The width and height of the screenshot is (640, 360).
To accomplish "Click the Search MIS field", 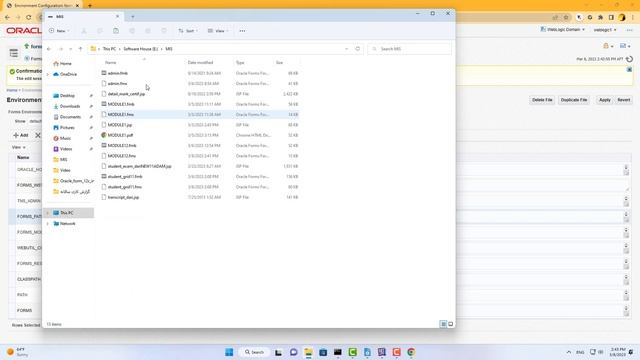I will 409,49.
